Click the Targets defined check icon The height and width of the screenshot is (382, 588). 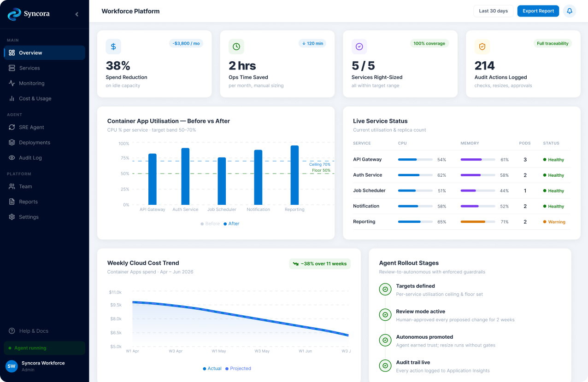[385, 289]
